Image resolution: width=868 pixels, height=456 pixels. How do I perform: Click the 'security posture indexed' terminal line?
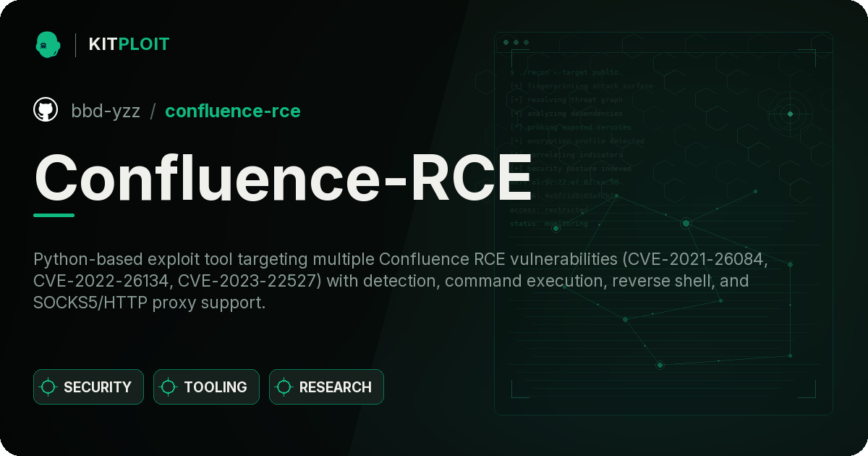571,169
